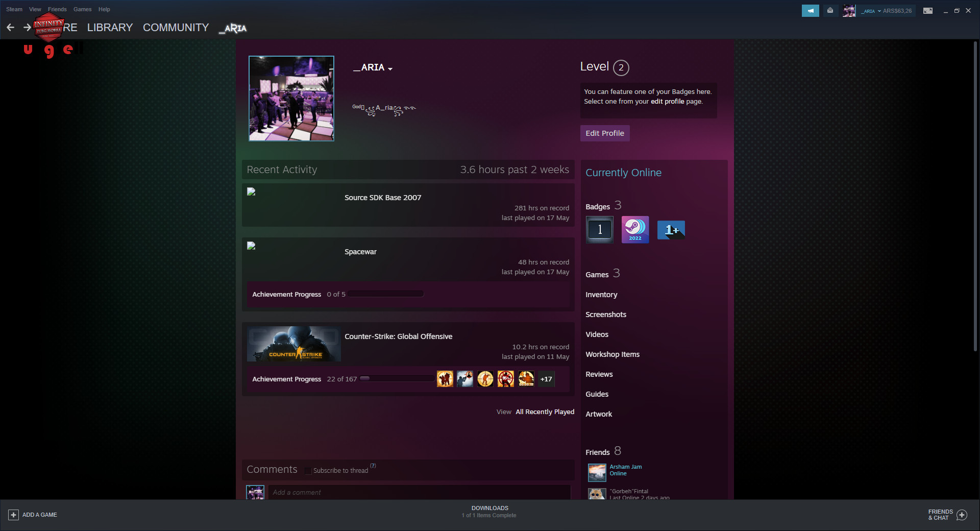Image resolution: width=980 pixels, height=531 pixels.
Task: Open the Friends & Chat plus icon
Action: [962, 515]
